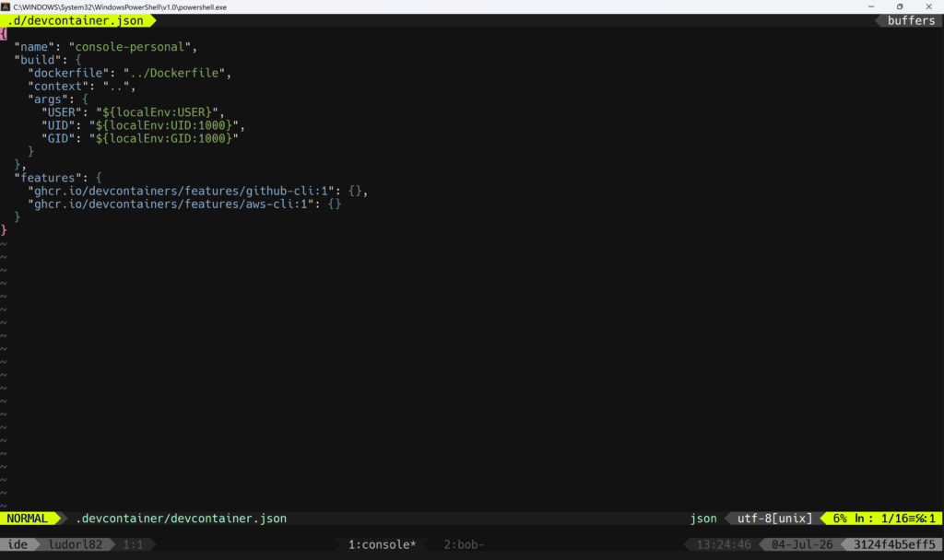Click the "UID" argument key
The image size is (944, 560).
58,125
